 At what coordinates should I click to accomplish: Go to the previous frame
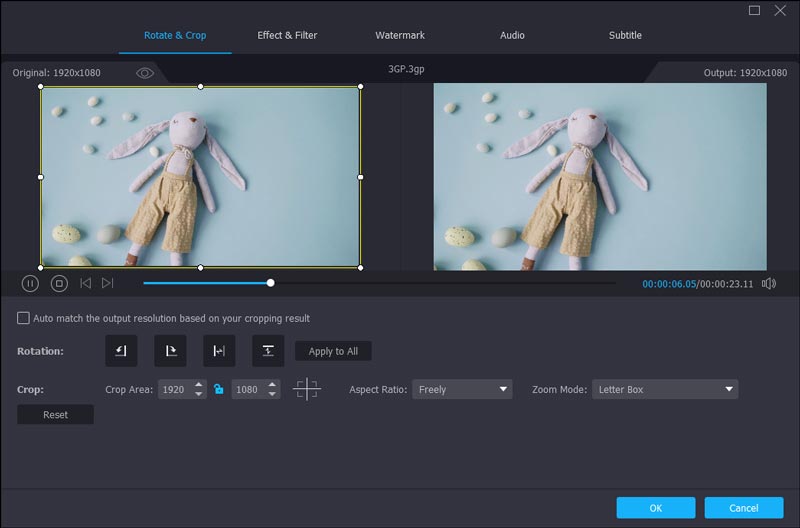click(85, 284)
